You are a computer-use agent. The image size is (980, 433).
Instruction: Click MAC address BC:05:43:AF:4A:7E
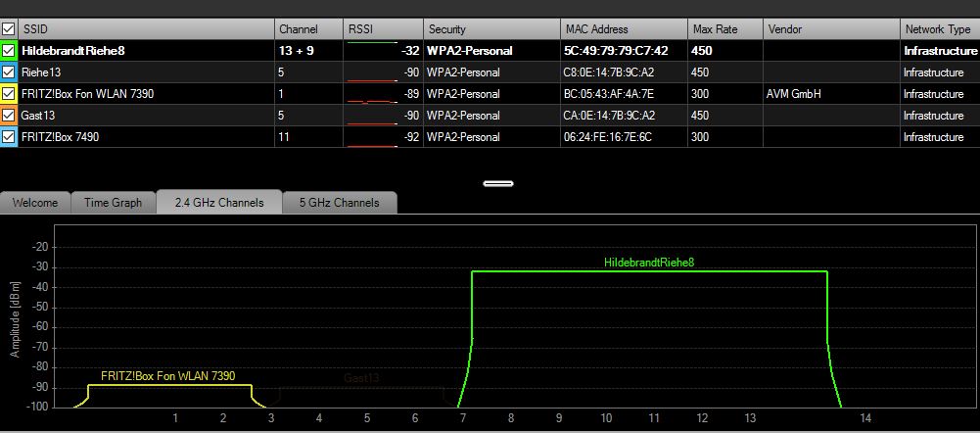[x=610, y=94]
